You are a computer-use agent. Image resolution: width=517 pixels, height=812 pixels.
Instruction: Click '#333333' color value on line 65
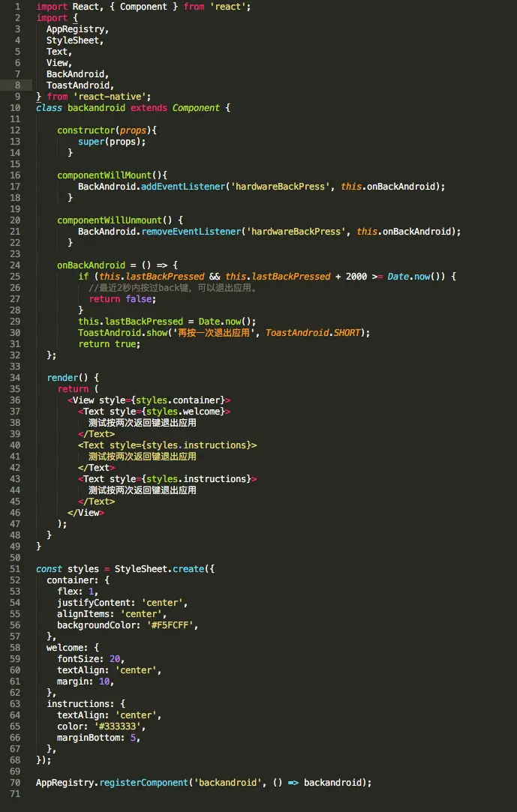tap(118, 727)
